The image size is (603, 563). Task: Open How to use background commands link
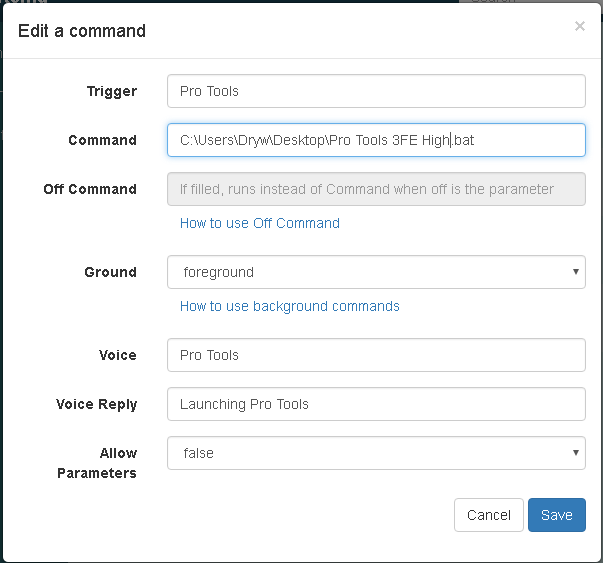(x=290, y=306)
